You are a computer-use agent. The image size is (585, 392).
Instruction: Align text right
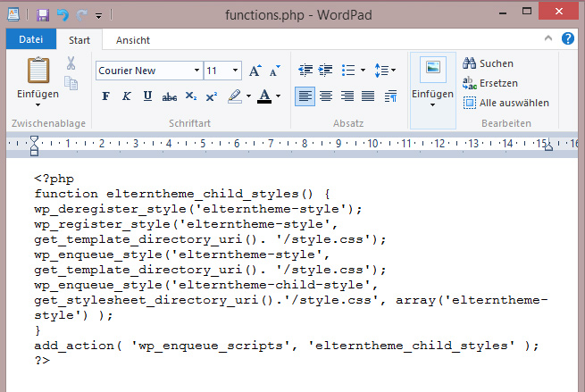(347, 96)
